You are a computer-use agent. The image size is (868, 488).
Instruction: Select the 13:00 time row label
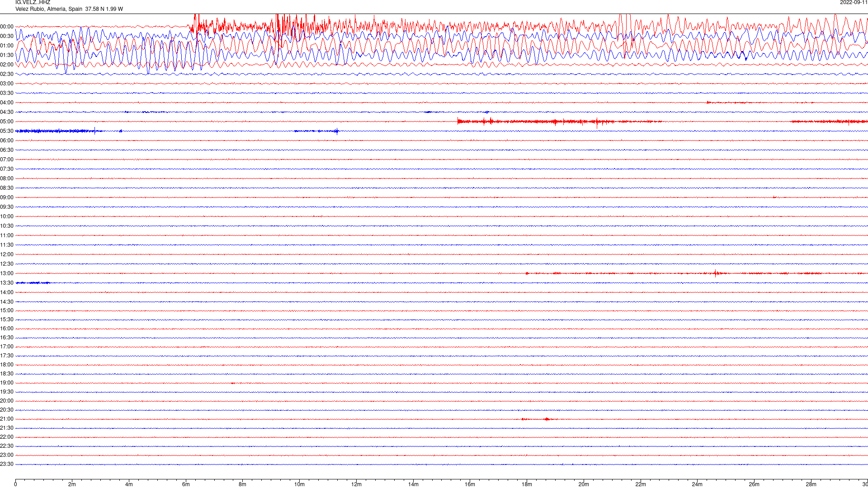click(x=7, y=273)
